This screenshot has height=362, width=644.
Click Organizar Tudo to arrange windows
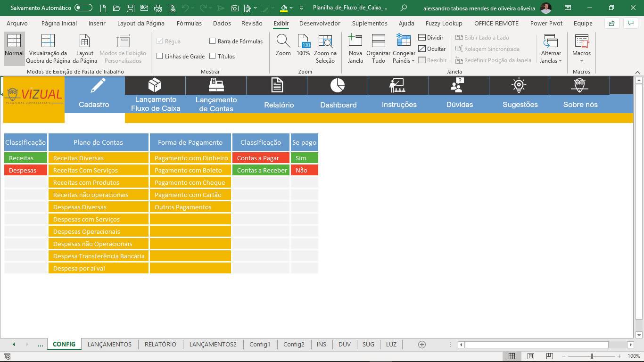coord(379,48)
